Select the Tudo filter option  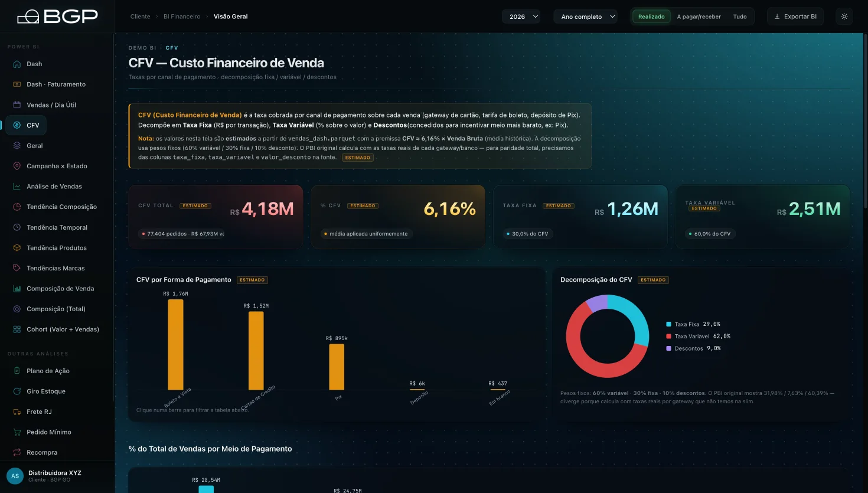pyautogui.click(x=740, y=17)
